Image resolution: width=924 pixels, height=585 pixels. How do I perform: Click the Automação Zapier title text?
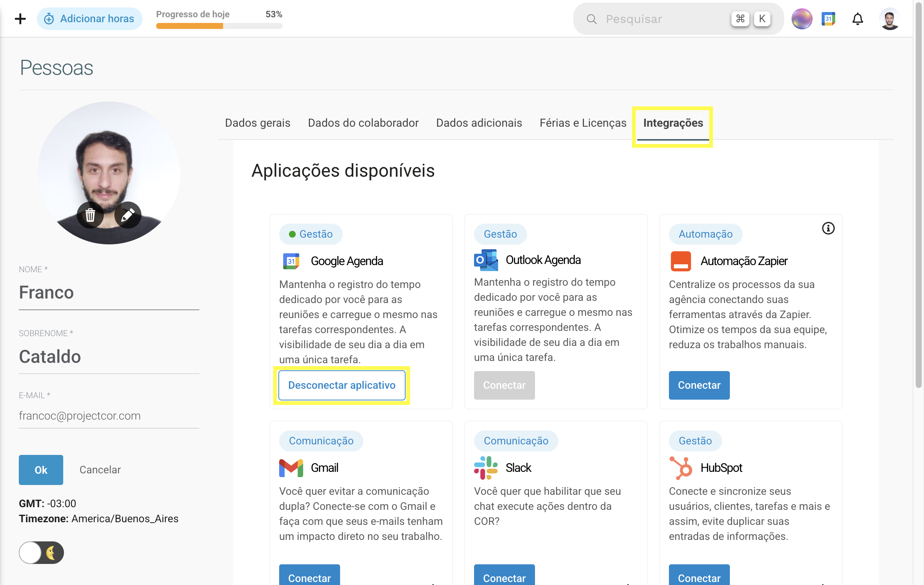pos(744,261)
